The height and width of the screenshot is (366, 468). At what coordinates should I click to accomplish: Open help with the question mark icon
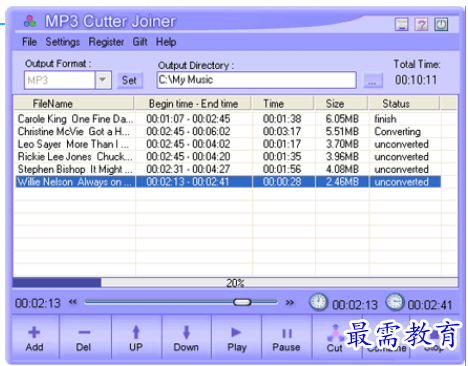pos(421,25)
